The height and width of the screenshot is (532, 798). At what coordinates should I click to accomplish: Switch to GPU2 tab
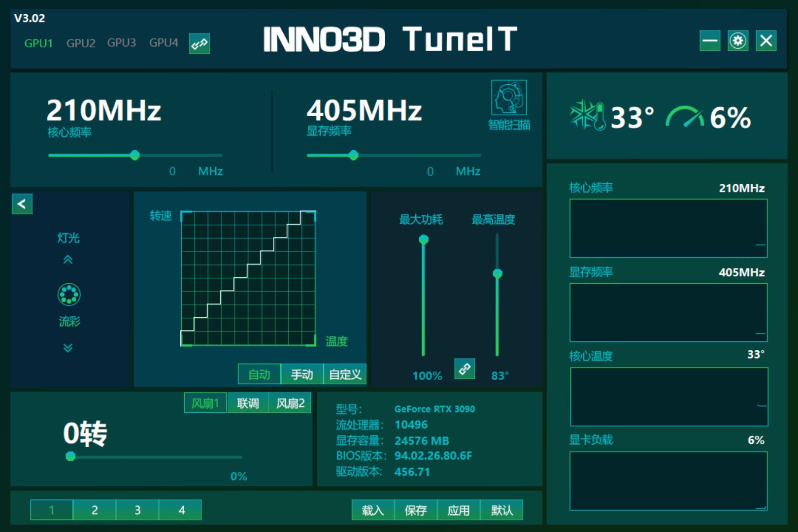[81, 43]
